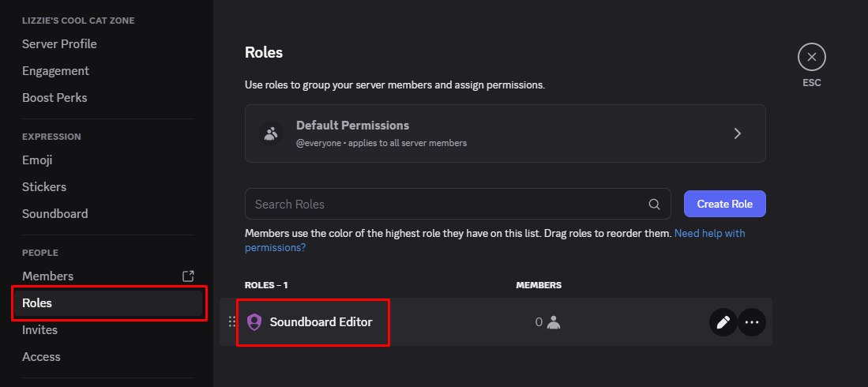The height and width of the screenshot is (387, 868).
Task: Select Emoji under Expression
Action: [x=37, y=160]
